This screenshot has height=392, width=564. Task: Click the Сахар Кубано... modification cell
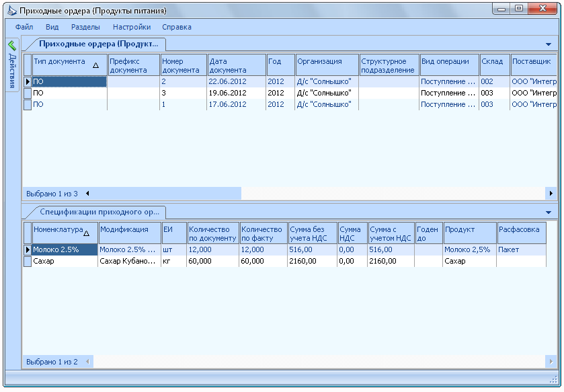click(130, 261)
